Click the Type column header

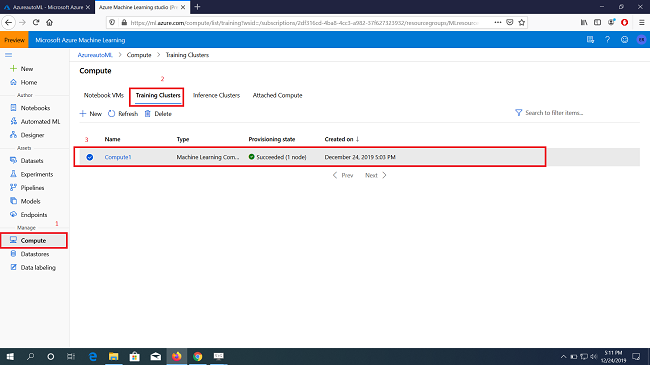tap(183, 139)
